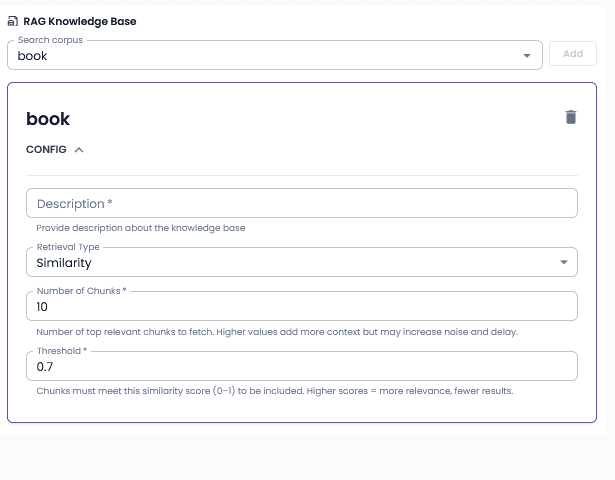This screenshot has width=615, height=480.
Task: Click the CONFIG label
Action: [x=46, y=150]
